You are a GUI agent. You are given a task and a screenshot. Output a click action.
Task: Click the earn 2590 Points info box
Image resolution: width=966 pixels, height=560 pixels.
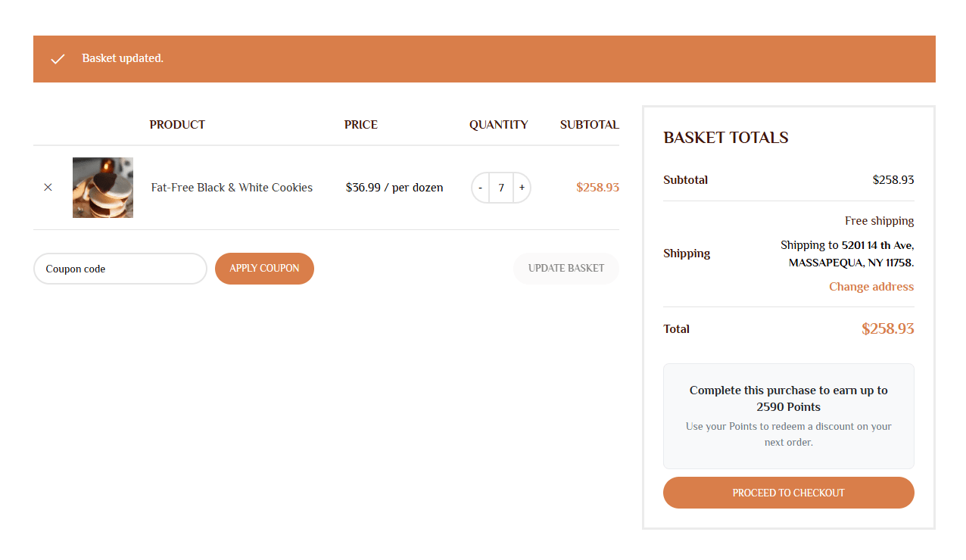point(788,416)
